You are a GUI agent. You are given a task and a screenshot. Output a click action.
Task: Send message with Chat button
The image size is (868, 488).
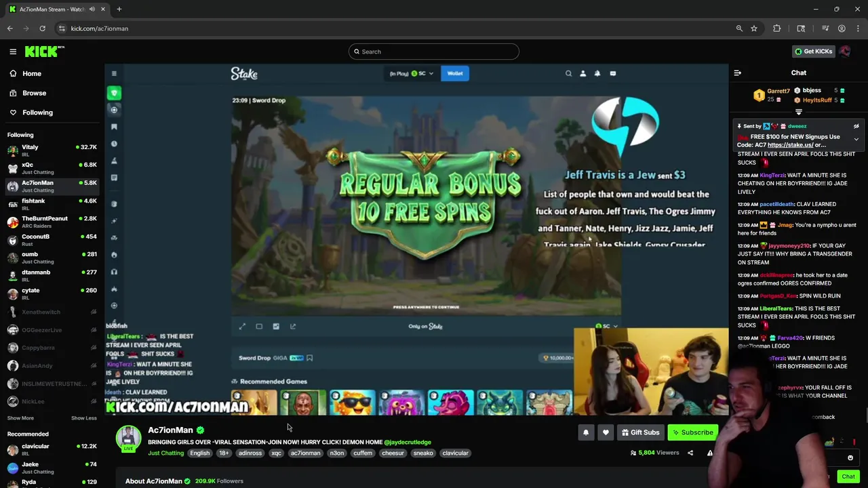click(x=848, y=476)
